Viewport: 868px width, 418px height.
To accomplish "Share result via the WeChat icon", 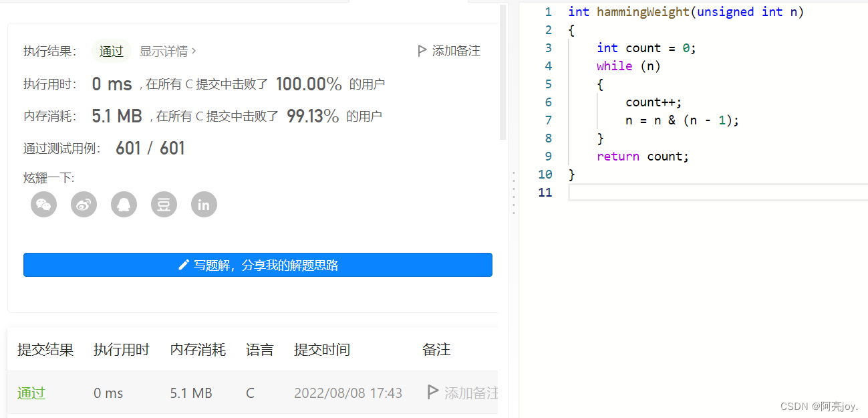I will point(43,204).
